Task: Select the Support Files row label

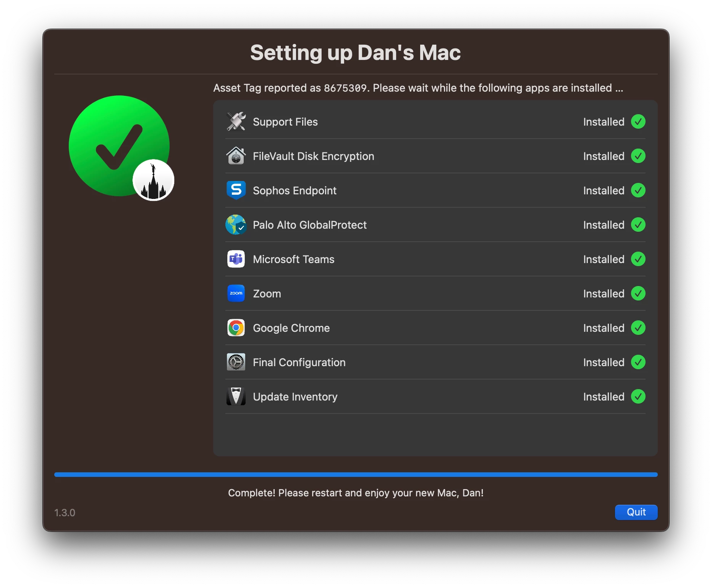Action: point(285,122)
